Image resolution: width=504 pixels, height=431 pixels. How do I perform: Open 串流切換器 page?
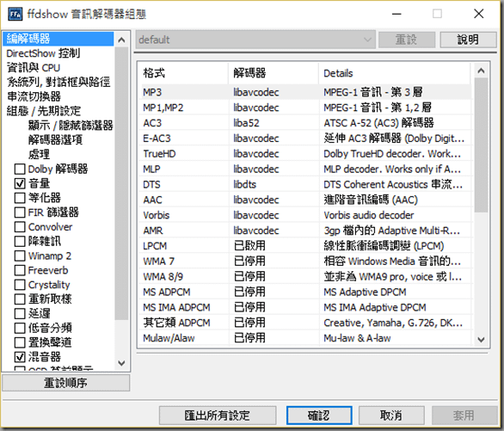pos(34,96)
